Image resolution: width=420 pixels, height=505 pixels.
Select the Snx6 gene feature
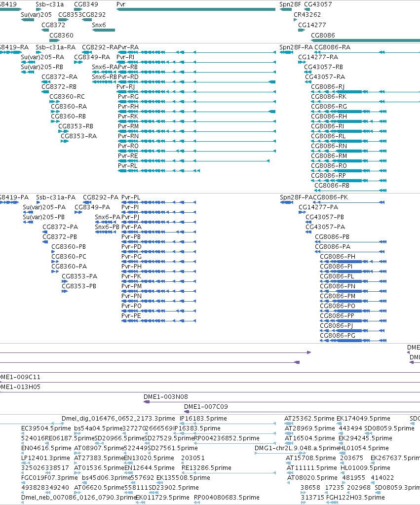(103, 30)
